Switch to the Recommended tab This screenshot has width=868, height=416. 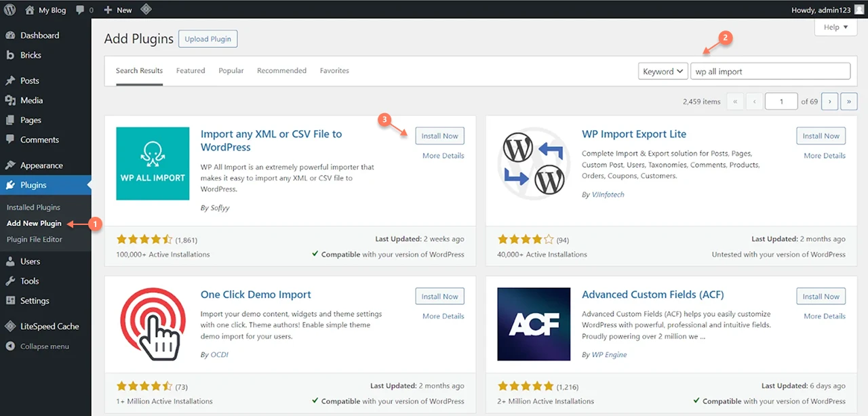tap(281, 70)
